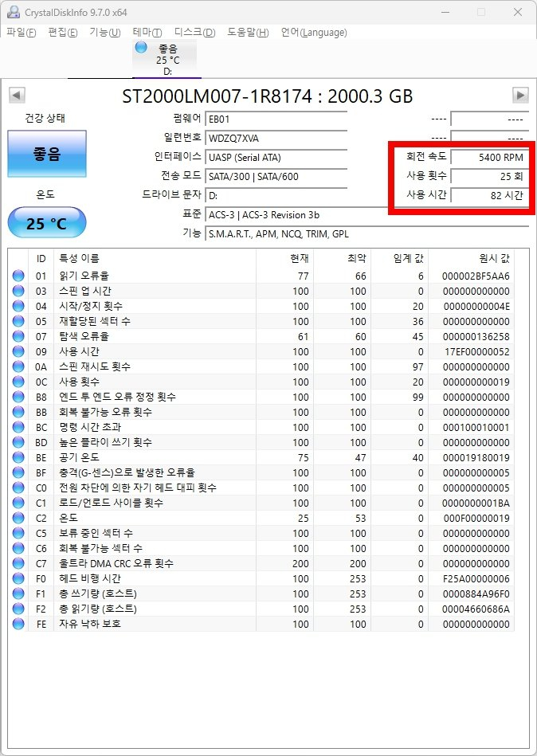Screen dimensions: 537x756
Task: Click status orb for row BC 명령 시간 초과
Action: 18,427
